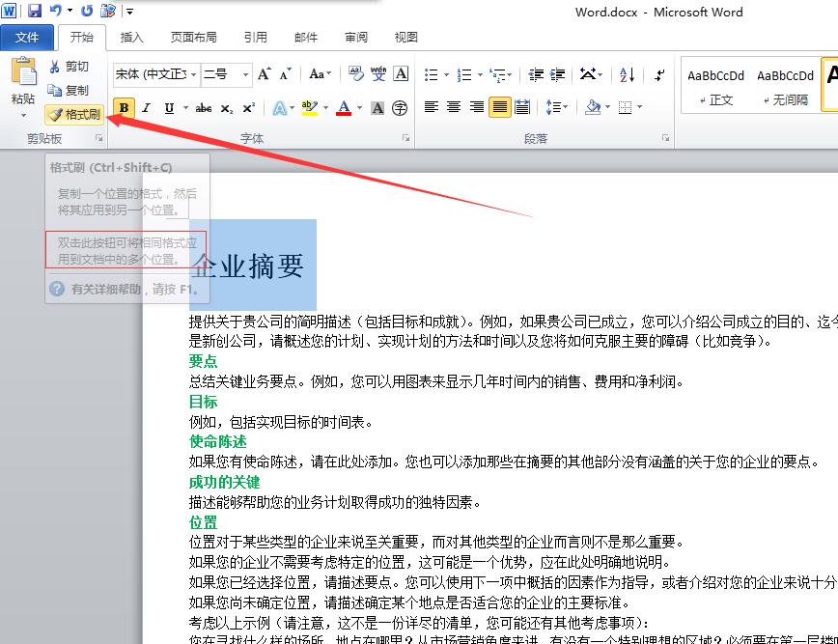
Task: Toggle Italic formatting
Action: pos(148,108)
